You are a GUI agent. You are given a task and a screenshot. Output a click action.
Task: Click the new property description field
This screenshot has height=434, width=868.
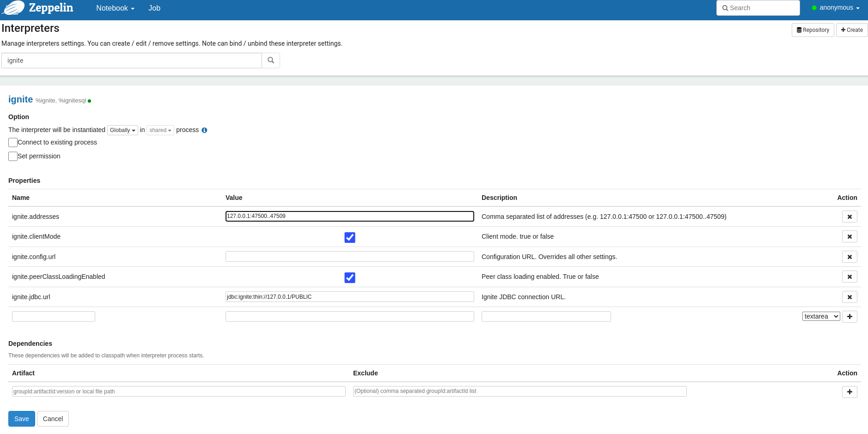pos(546,316)
